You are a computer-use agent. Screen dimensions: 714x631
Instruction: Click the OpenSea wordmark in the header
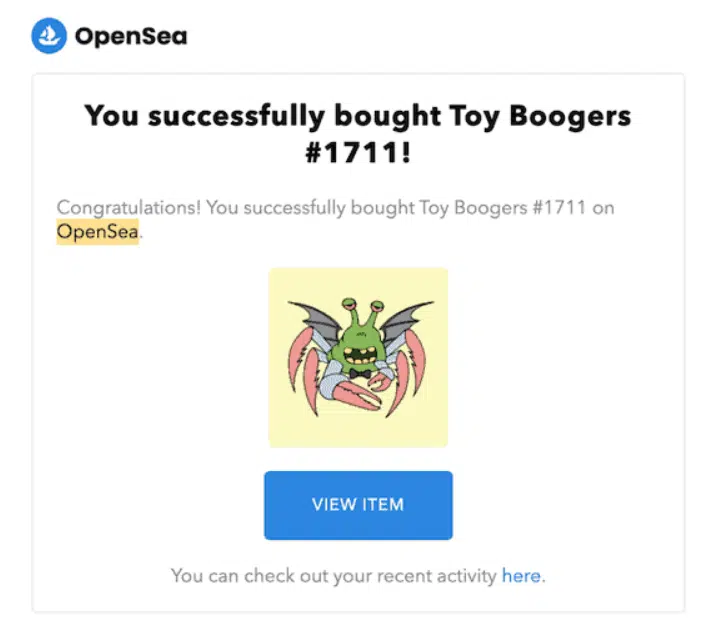[130, 38]
